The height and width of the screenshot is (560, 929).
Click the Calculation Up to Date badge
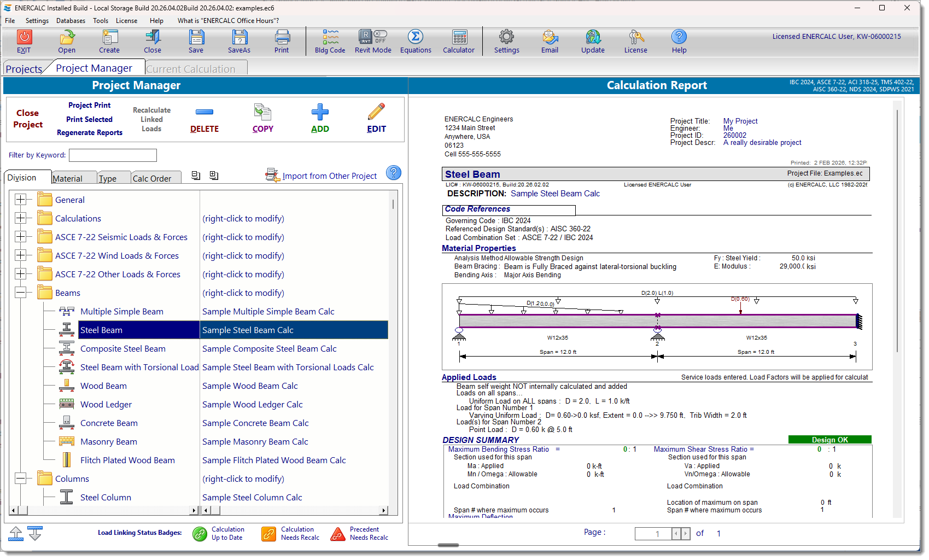click(x=200, y=534)
